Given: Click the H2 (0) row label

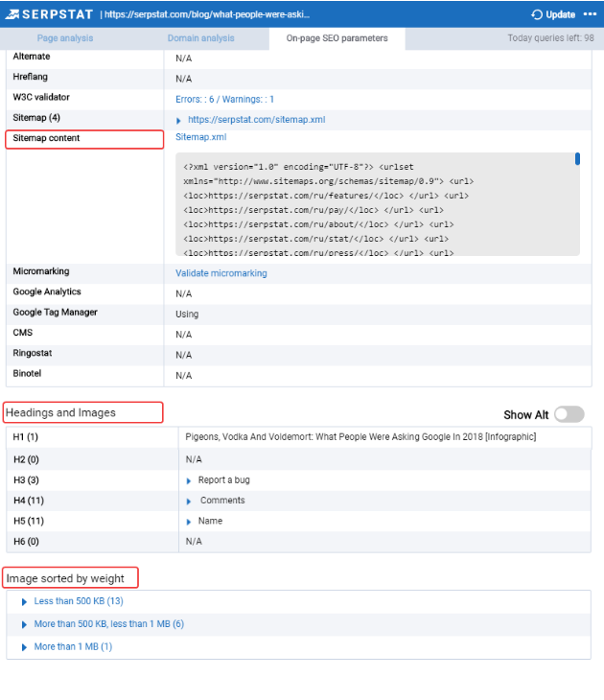Looking at the screenshot, I should (x=26, y=459).
